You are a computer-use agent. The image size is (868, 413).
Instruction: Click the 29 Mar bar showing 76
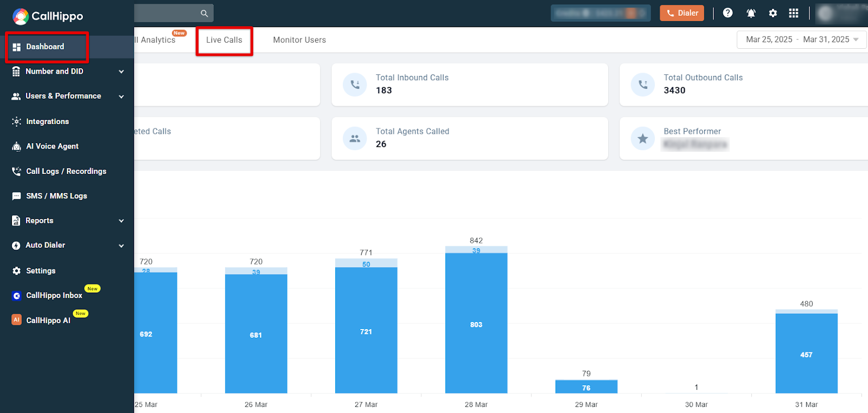586,387
